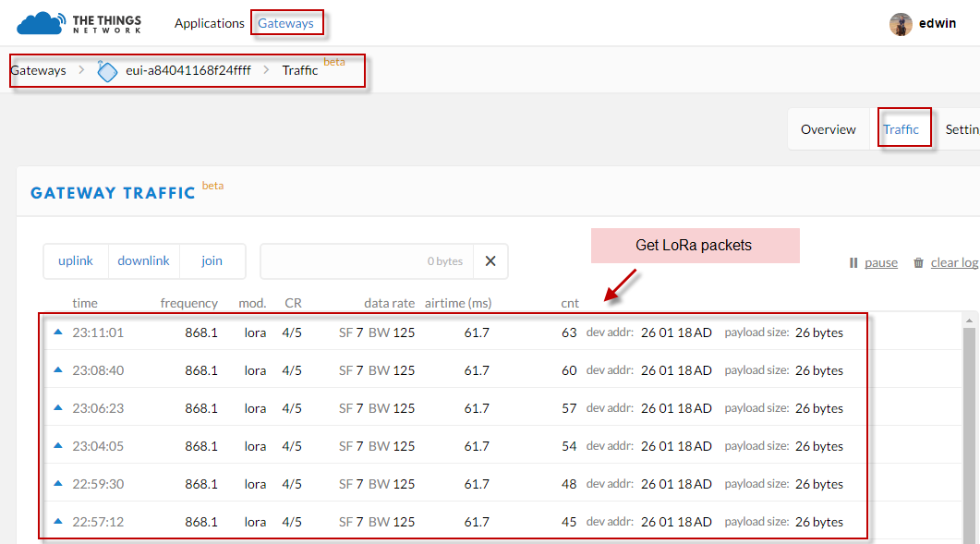Select counter value 60
980x544 pixels.
click(x=569, y=370)
